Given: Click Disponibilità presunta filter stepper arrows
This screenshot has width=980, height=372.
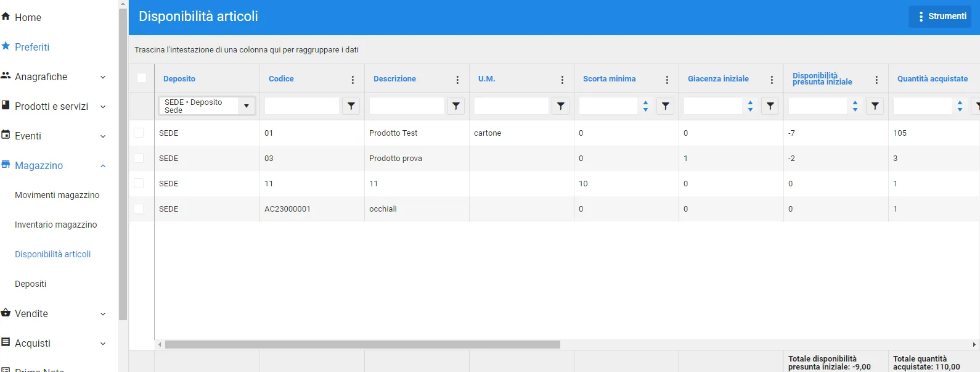Looking at the screenshot, I should 855,106.
